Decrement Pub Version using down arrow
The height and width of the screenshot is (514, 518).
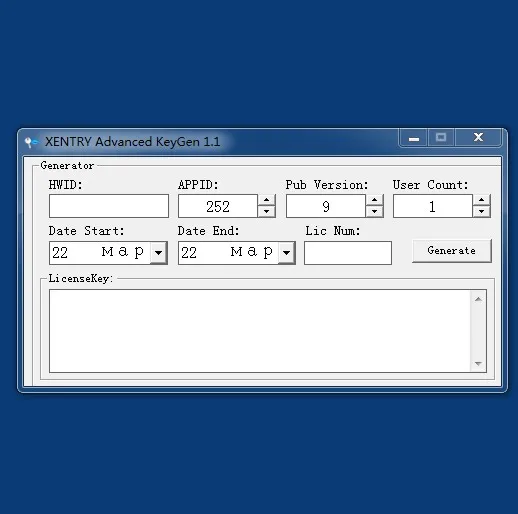click(x=374, y=211)
